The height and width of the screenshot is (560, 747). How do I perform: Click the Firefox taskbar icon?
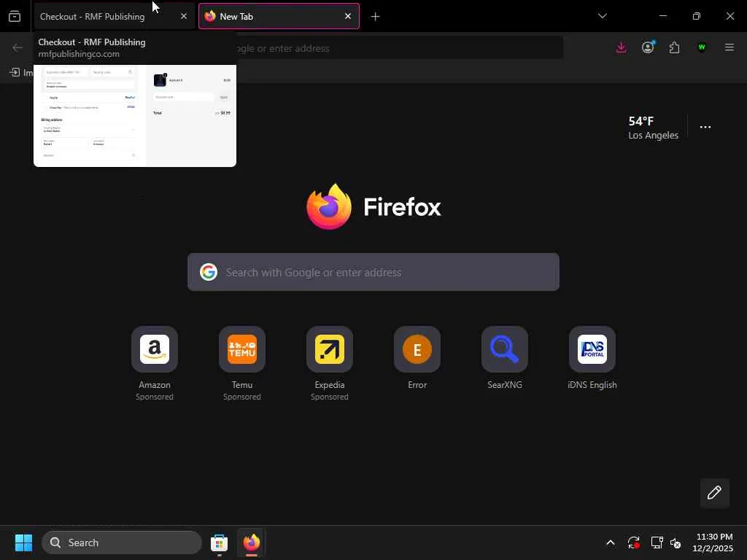pyautogui.click(x=252, y=542)
